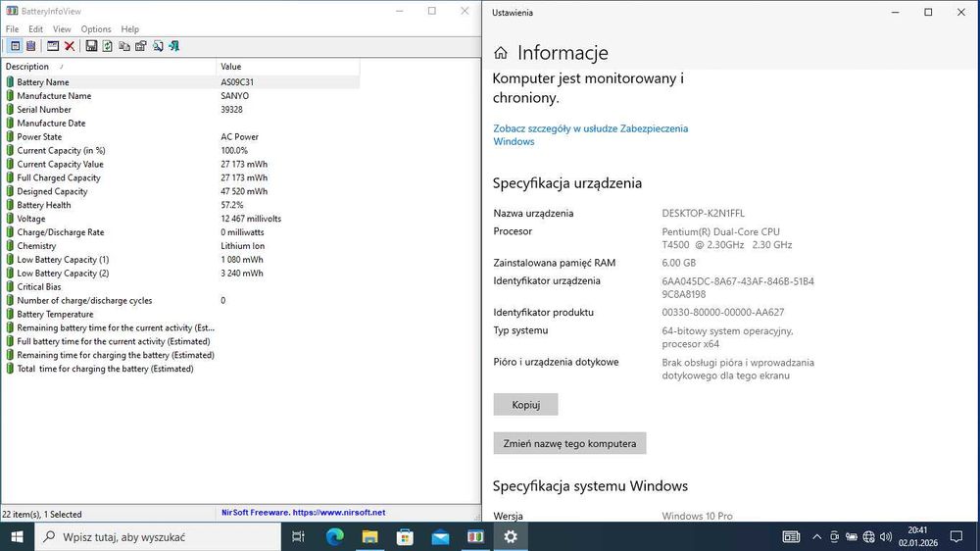Open the network globe tray icon

click(x=868, y=536)
